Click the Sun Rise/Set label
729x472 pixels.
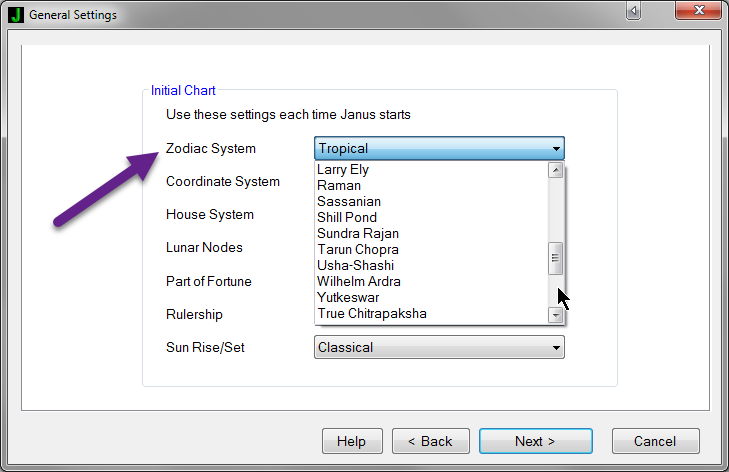click(x=205, y=347)
